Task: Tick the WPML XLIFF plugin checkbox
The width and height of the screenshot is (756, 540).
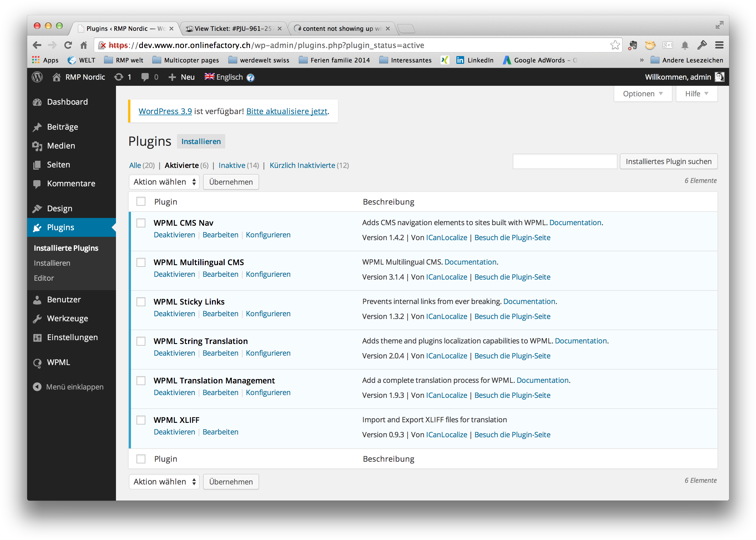Action: pos(141,420)
